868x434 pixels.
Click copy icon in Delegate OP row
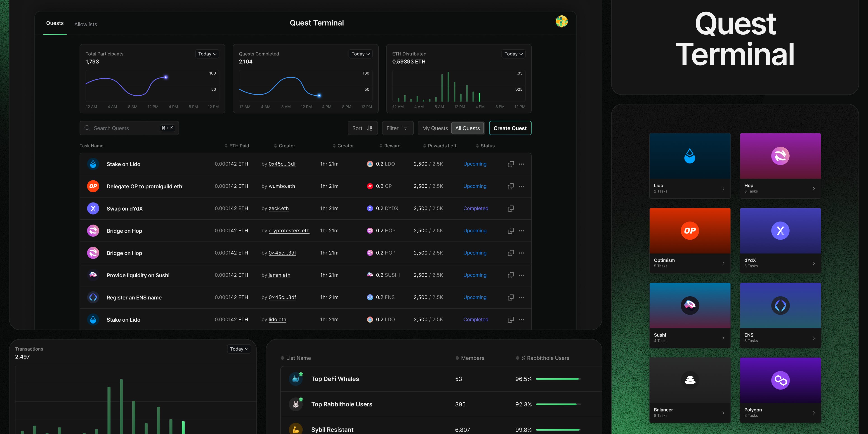point(511,186)
